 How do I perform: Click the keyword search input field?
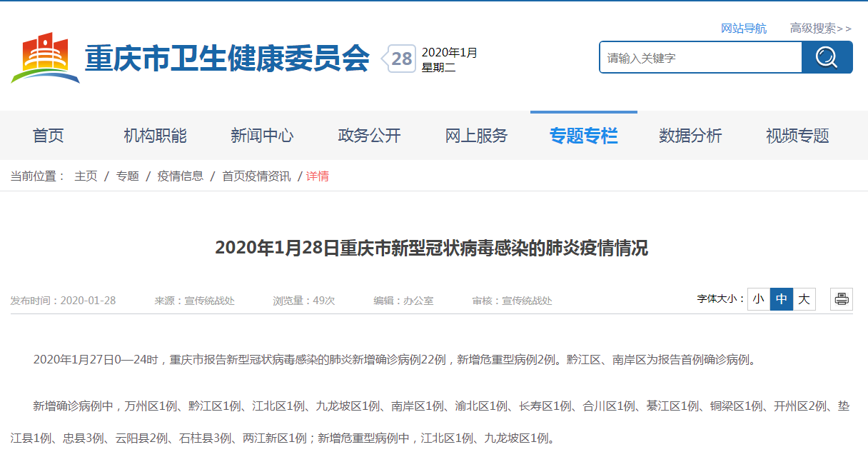(x=700, y=58)
